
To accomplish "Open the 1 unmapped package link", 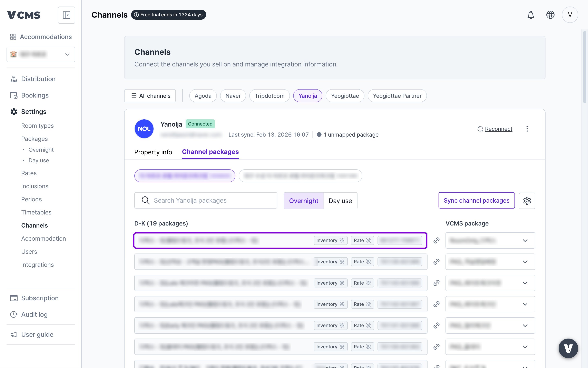I will (x=351, y=135).
